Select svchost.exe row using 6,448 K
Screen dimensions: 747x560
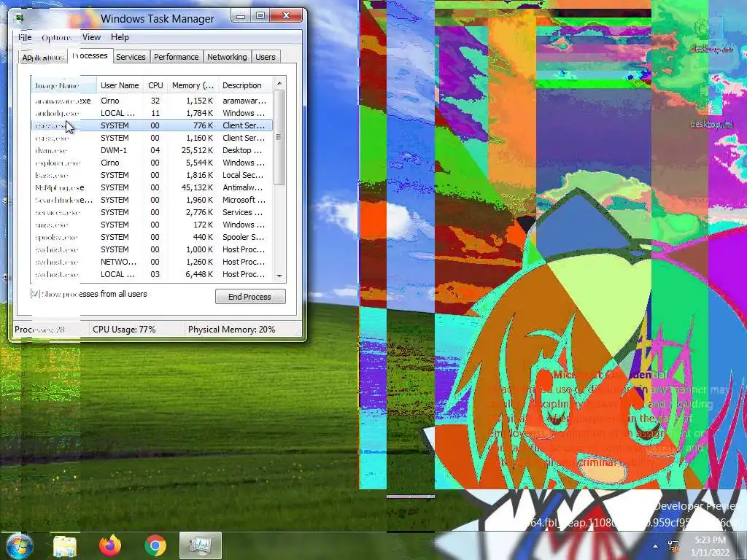pos(152,274)
